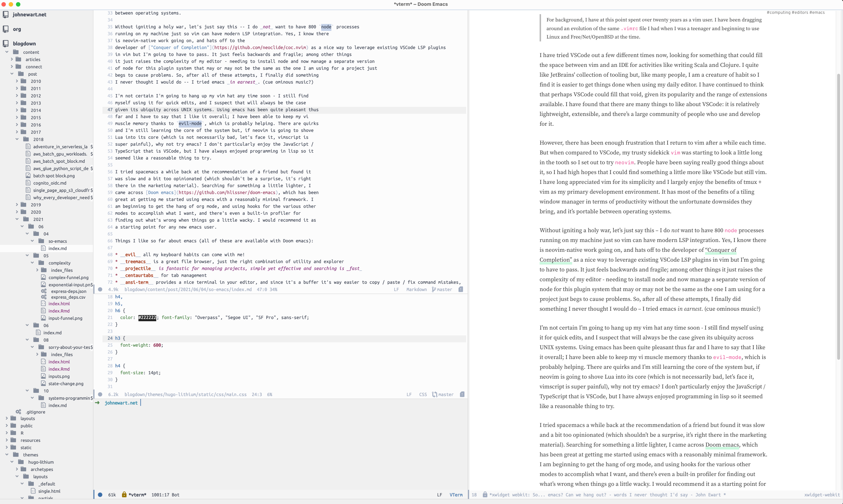
Task: Click the gear icon beside express-deps.json
Action: pos(44,291)
